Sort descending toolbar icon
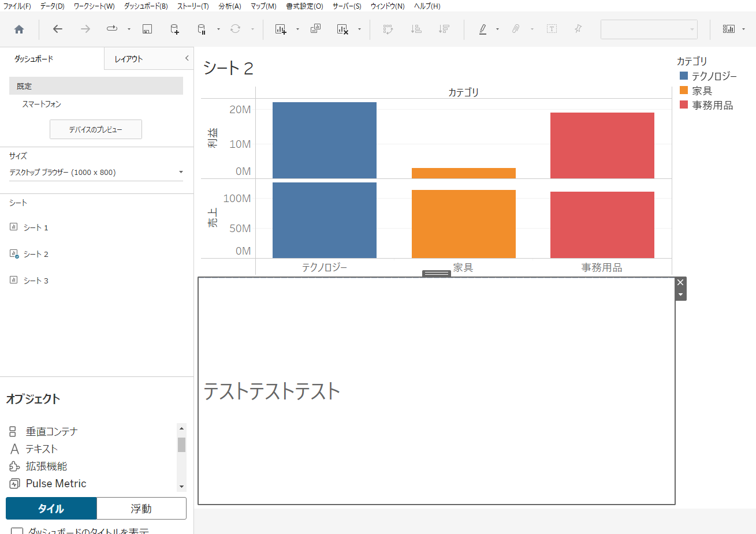 (x=444, y=29)
